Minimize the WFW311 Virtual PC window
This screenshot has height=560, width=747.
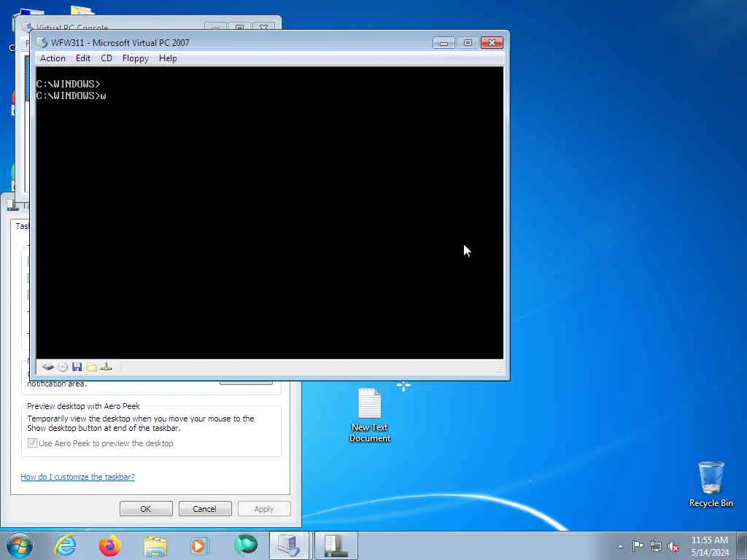coord(444,43)
